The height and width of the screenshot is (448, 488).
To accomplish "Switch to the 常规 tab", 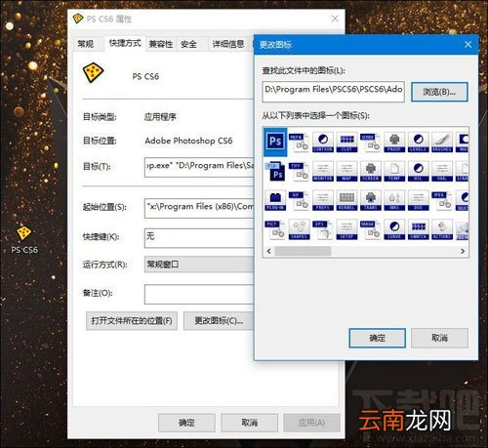I will tap(86, 44).
